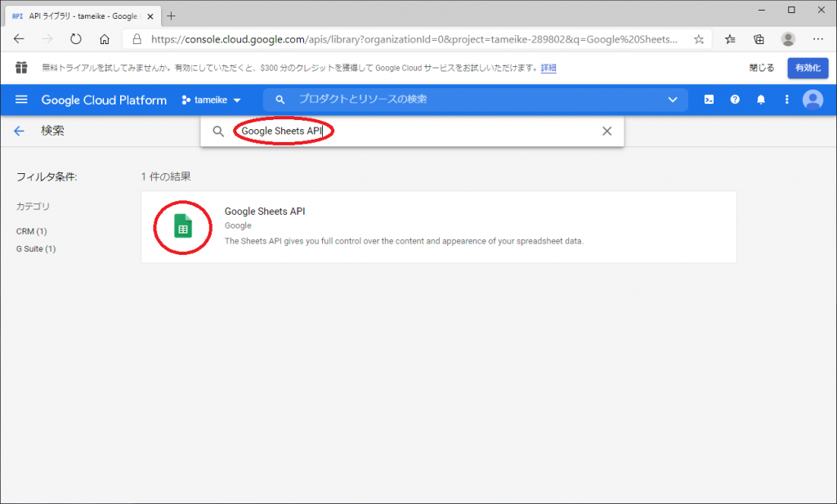Click the Google account avatar
The width and height of the screenshot is (837, 504).
tap(812, 100)
